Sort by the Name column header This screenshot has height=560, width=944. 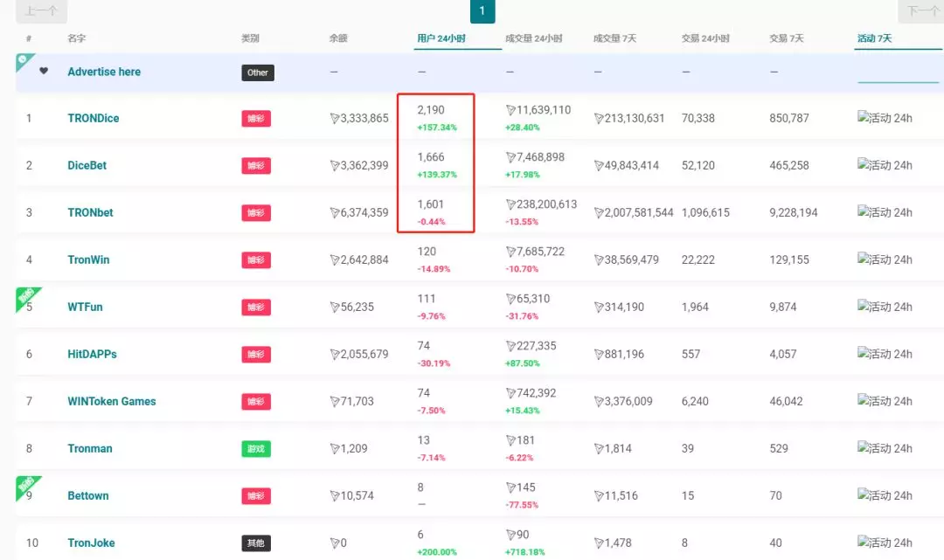point(76,38)
